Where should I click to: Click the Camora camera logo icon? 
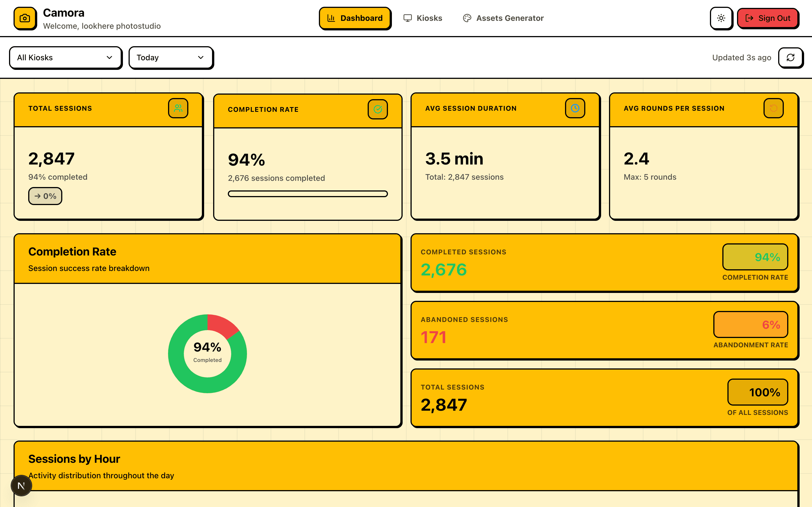(25, 18)
